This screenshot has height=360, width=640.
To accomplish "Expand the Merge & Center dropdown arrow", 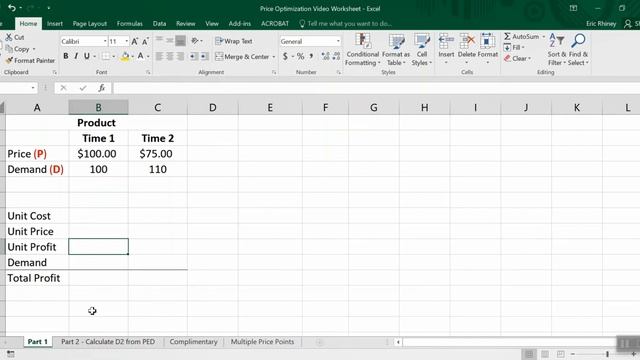I will pyautogui.click(x=273, y=57).
